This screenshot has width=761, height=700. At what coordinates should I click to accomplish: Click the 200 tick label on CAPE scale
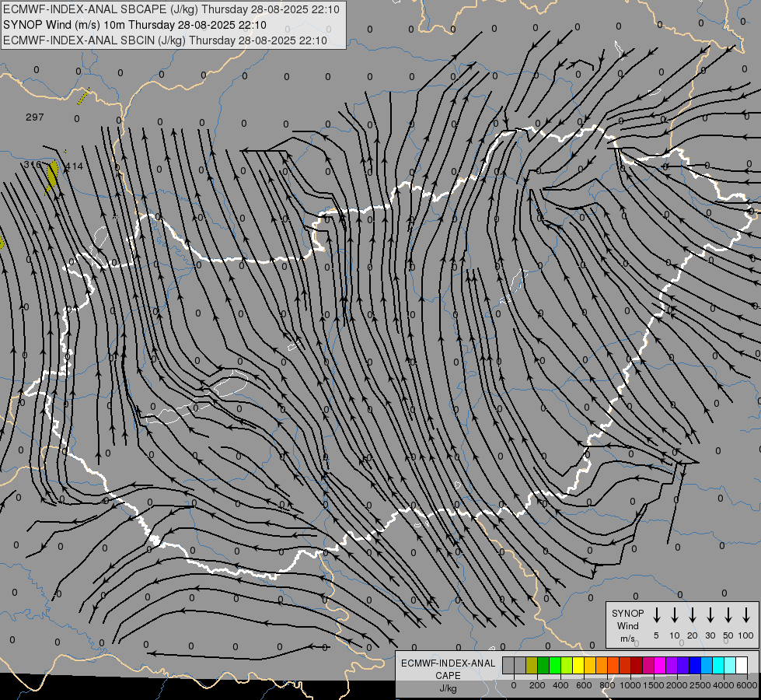(x=537, y=685)
